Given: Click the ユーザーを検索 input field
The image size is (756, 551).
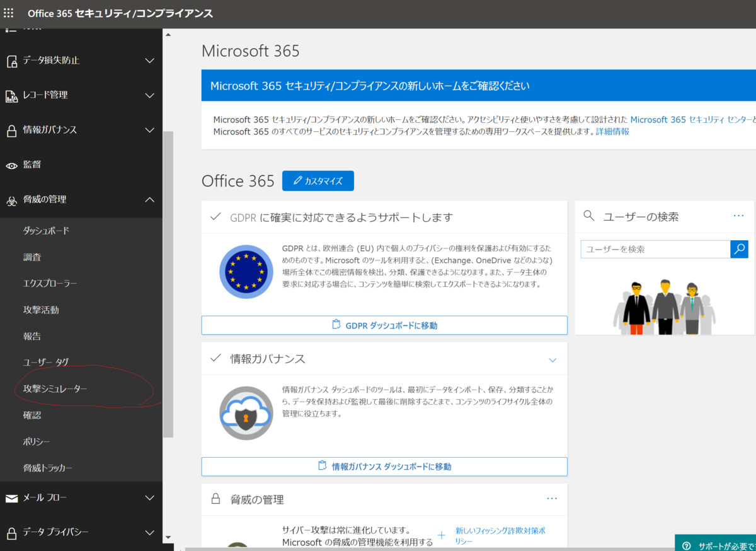Looking at the screenshot, I should coord(655,249).
